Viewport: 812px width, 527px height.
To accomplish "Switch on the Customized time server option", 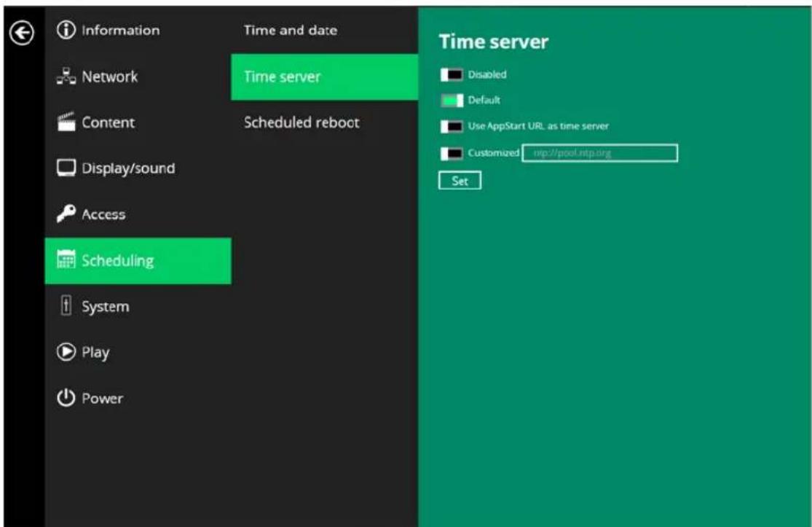I will pyautogui.click(x=451, y=153).
